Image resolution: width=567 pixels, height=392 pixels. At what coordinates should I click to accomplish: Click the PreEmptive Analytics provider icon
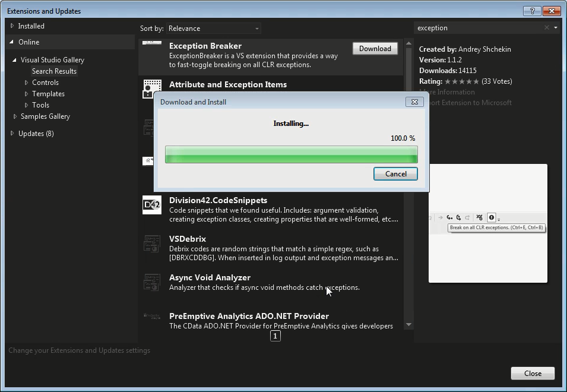(x=152, y=316)
